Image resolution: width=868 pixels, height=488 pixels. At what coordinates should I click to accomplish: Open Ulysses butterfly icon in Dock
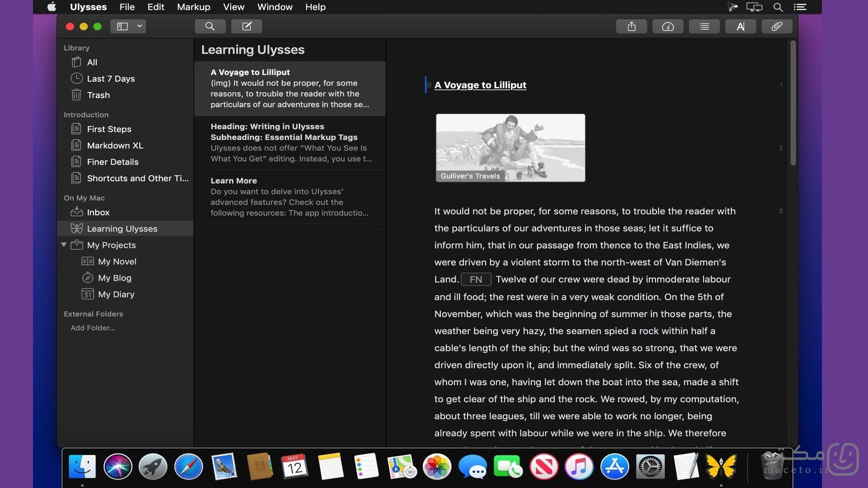coord(721,466)
